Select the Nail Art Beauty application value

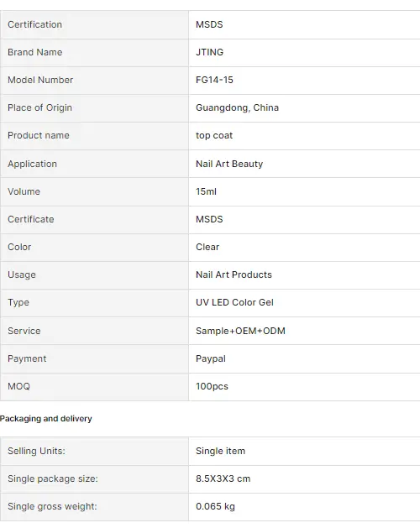pos(229,164)
